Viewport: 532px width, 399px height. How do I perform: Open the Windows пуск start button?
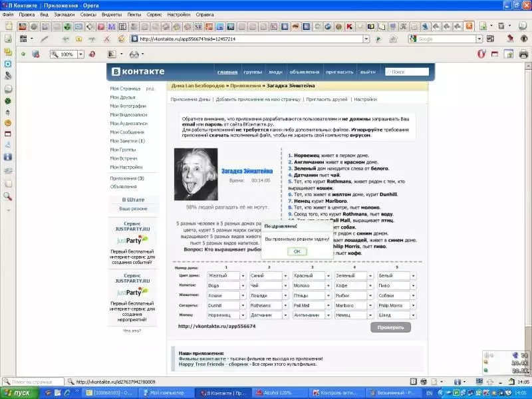(19, 393)
